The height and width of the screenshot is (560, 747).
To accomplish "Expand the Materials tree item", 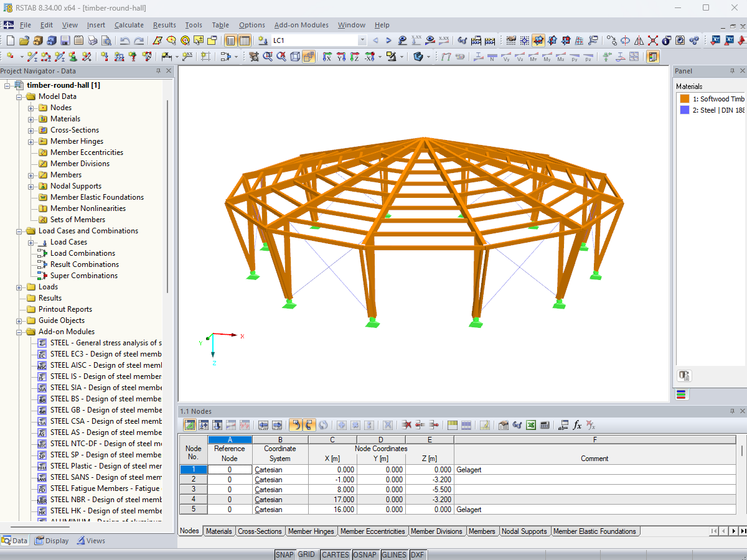I will point(31,119).
